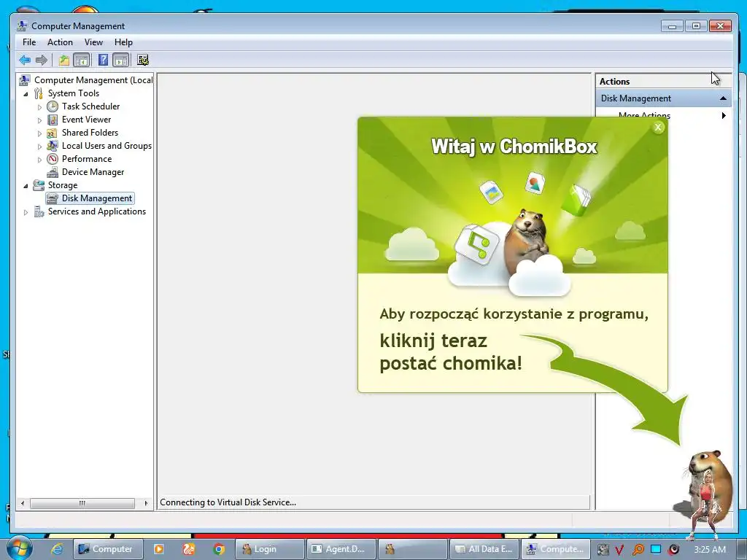Select the Event Viewer label
Viewport: 747px width, 560px height.
tap(86, 120)
